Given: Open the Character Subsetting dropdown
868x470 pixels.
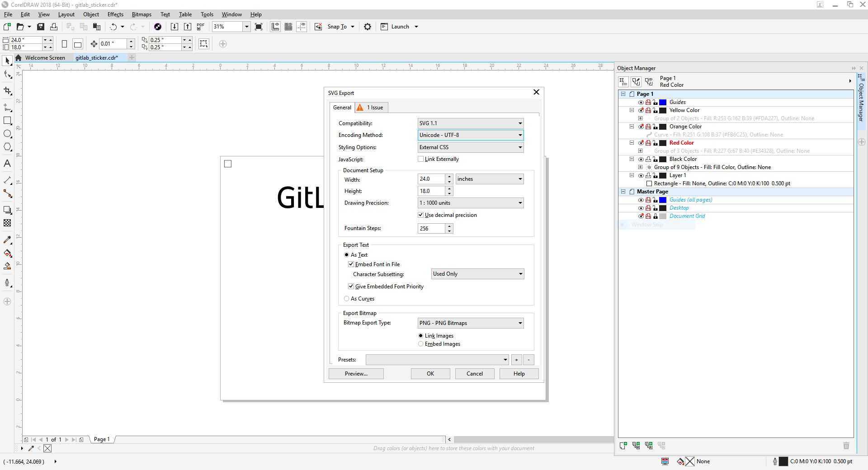Looking at the screenshot, I should point(478,274).
